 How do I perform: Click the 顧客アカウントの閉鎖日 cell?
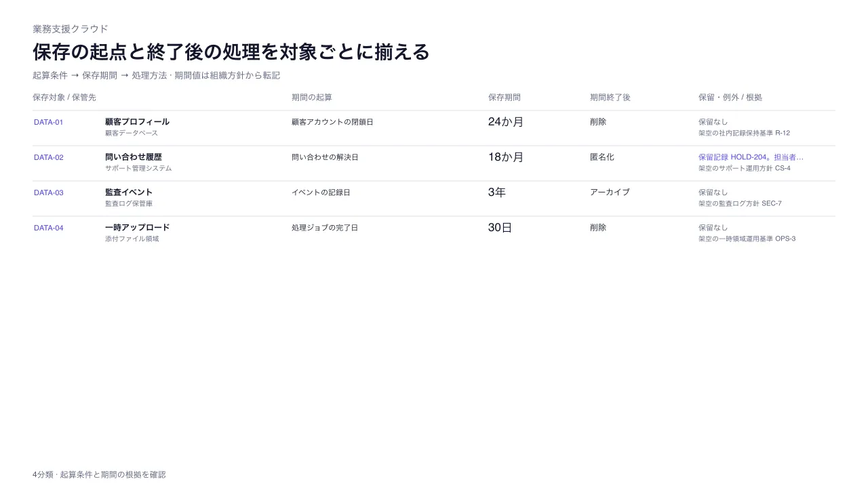(332, 122)
